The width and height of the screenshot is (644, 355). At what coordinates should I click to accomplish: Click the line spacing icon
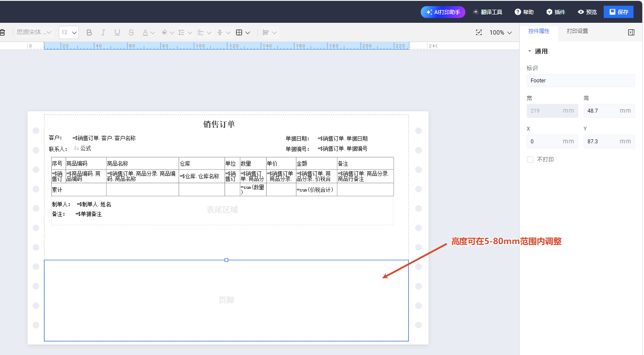(182, 32)
